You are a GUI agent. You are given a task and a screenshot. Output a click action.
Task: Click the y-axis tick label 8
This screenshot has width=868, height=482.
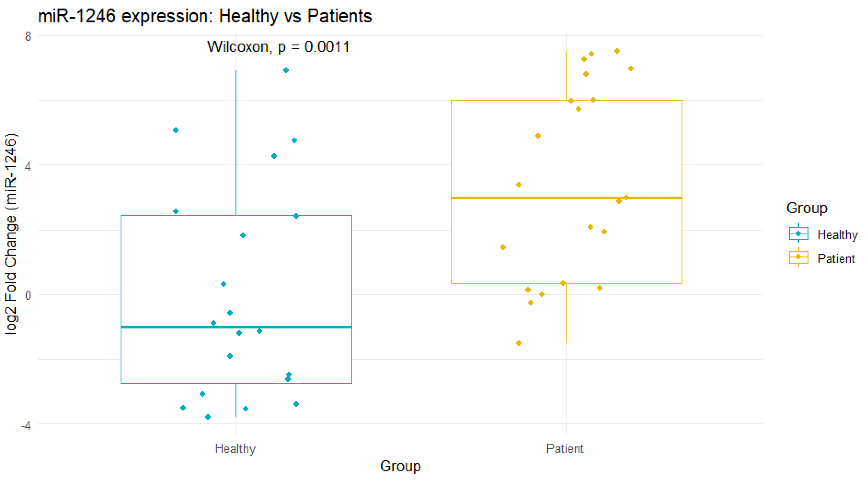click(x=28, y=36)
